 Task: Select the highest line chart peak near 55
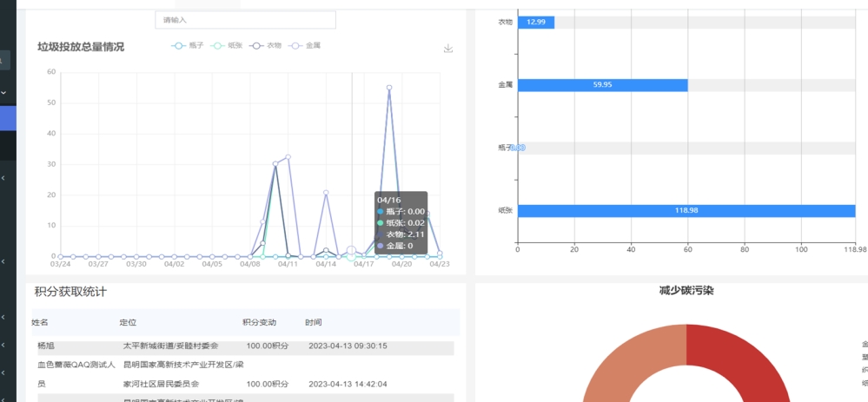click(389, 88)
